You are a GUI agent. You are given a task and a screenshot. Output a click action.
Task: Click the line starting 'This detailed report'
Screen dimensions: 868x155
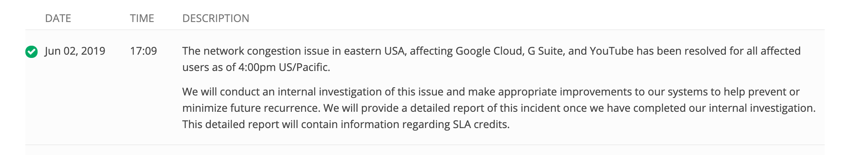pos(346,124)
